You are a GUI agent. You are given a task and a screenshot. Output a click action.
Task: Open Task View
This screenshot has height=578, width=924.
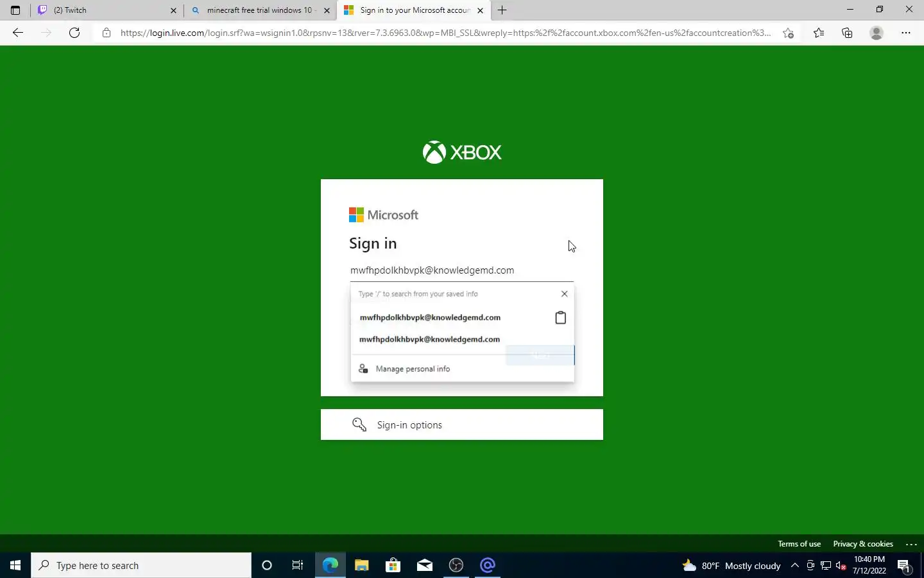pyautogui.click(x=298, y=565)
